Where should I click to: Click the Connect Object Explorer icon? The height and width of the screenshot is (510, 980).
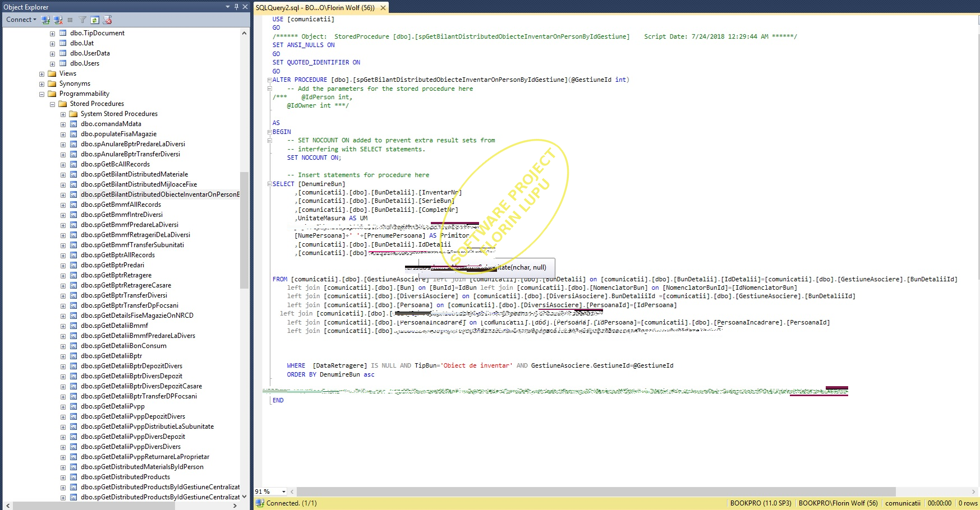pos(46,20)
